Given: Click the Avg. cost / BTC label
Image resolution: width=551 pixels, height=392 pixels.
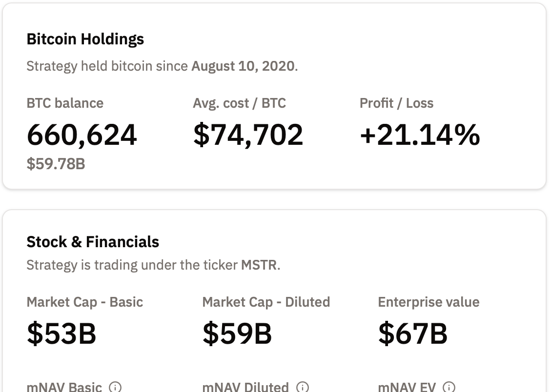Looking at the screenshot, I should pos(239,103).
